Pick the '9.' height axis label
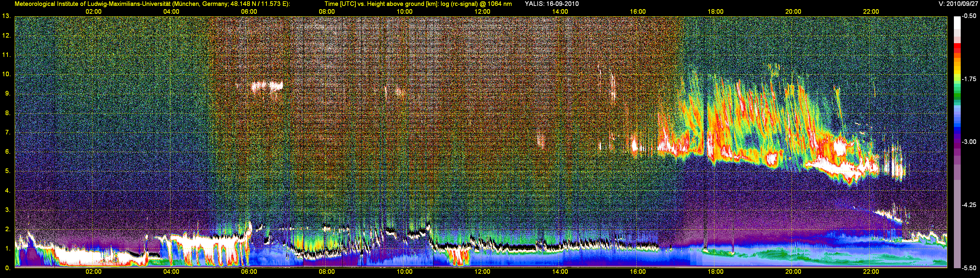 (x=8, y=93)
